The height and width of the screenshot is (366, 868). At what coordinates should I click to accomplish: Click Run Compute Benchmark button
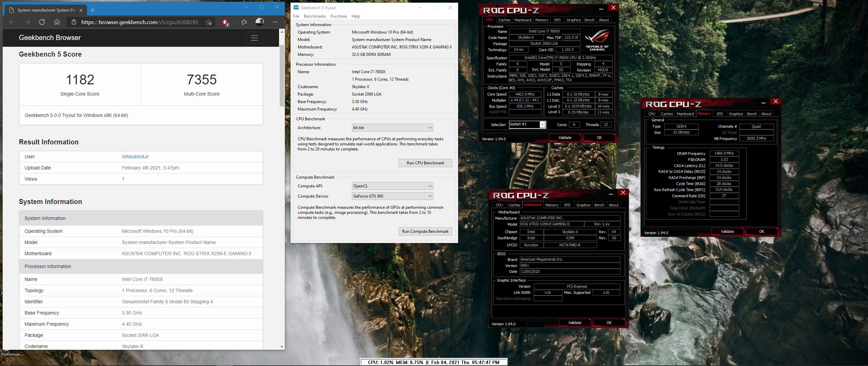point(425,231)
